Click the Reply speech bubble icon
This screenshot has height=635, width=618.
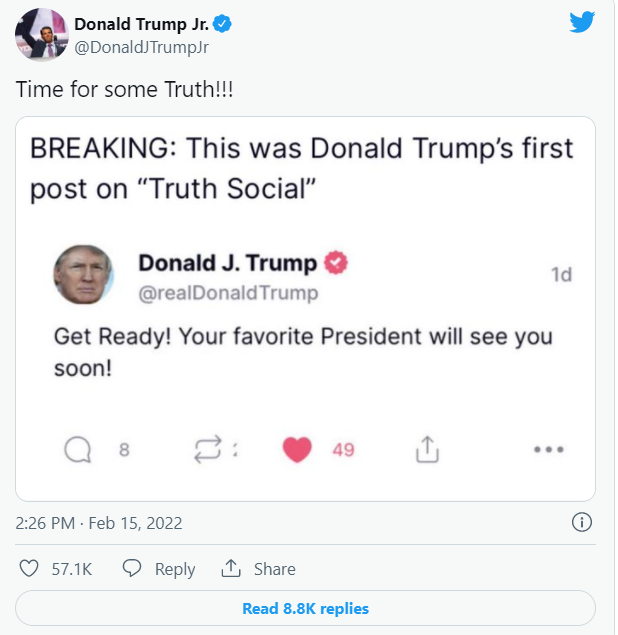pos(132,568)
